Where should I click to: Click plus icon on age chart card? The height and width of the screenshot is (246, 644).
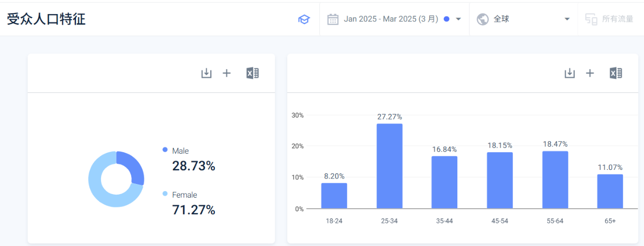pos(590,73)
